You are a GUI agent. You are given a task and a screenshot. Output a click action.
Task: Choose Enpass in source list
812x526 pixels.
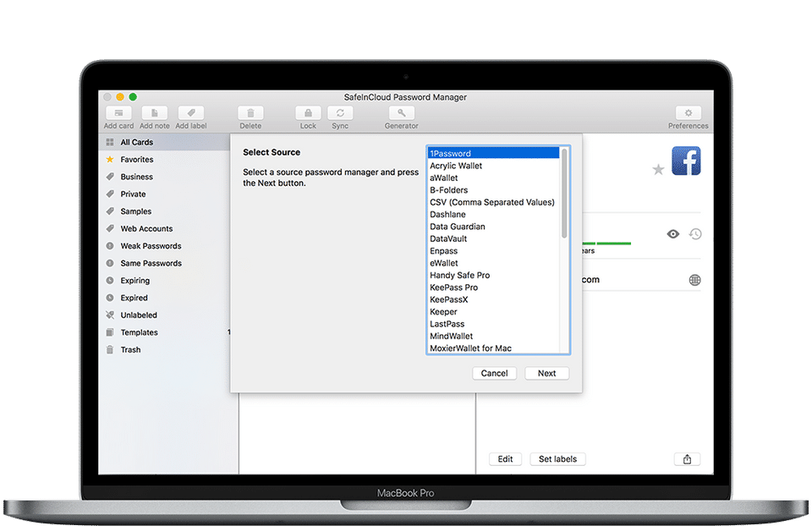493,250
